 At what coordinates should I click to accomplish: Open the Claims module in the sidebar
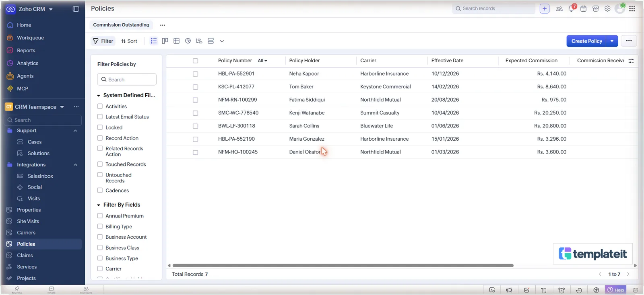pos(25,255)
